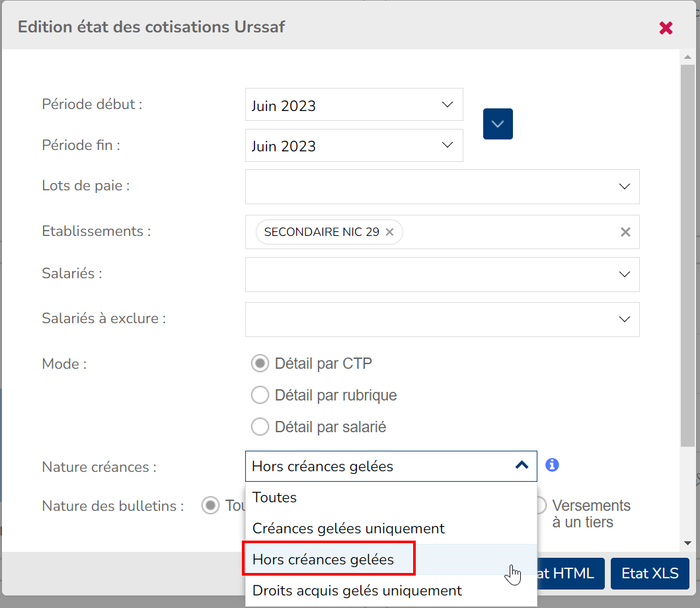
Task: Select the Détail par CTP mode
Action: (x=260, y=363)
